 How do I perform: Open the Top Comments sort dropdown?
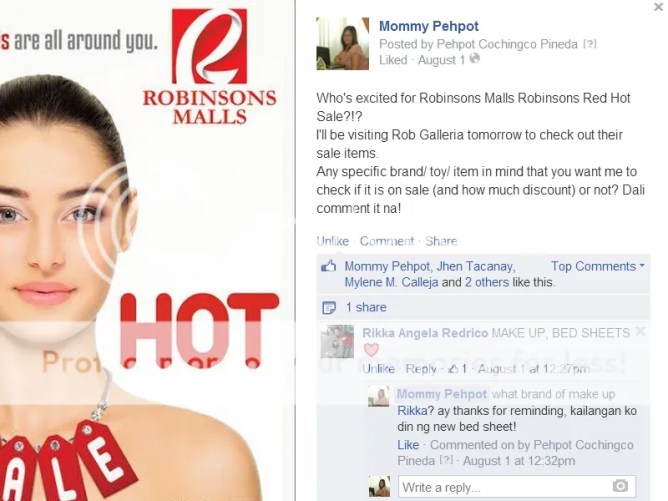(598, 266)
